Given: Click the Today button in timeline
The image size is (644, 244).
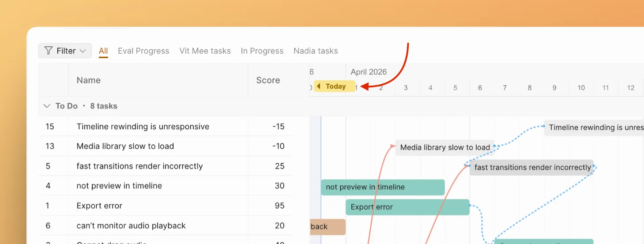Looking at the screenshot, I should point(335,86).
